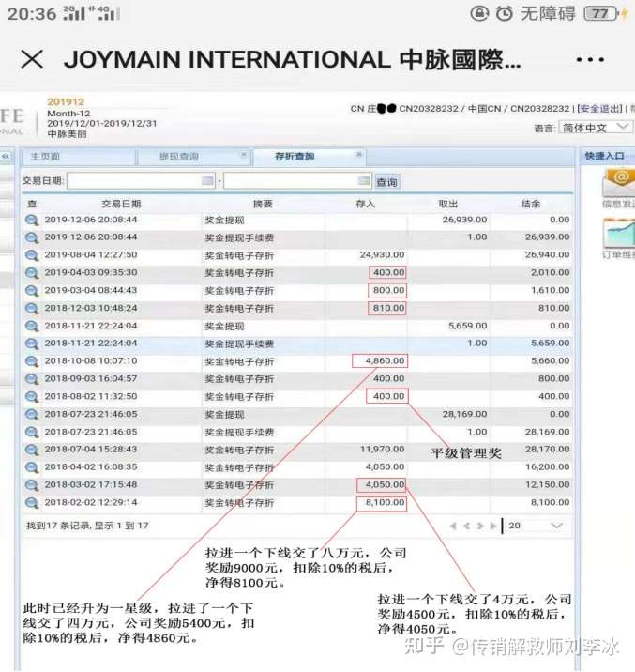Viewport: 635px width, 672px height.
Task: Sort by 交易日期 column header
Action: (x=121, y=204)
